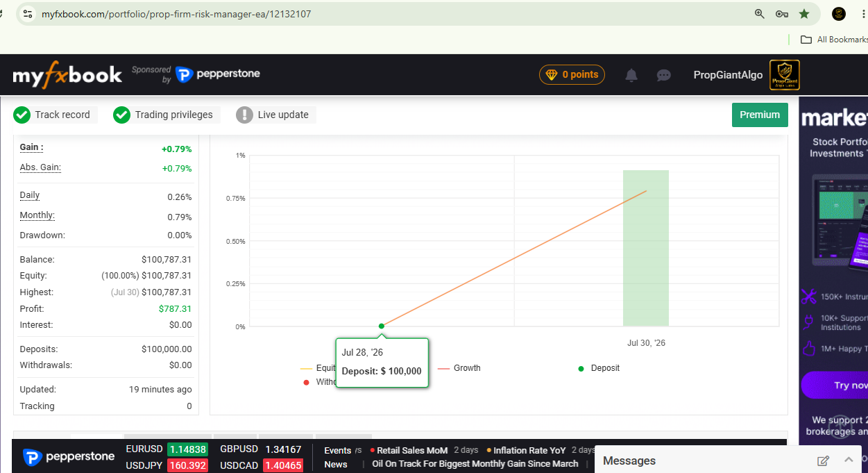
Task: Click the Monthly label in the stats
Action: (37, 215)
